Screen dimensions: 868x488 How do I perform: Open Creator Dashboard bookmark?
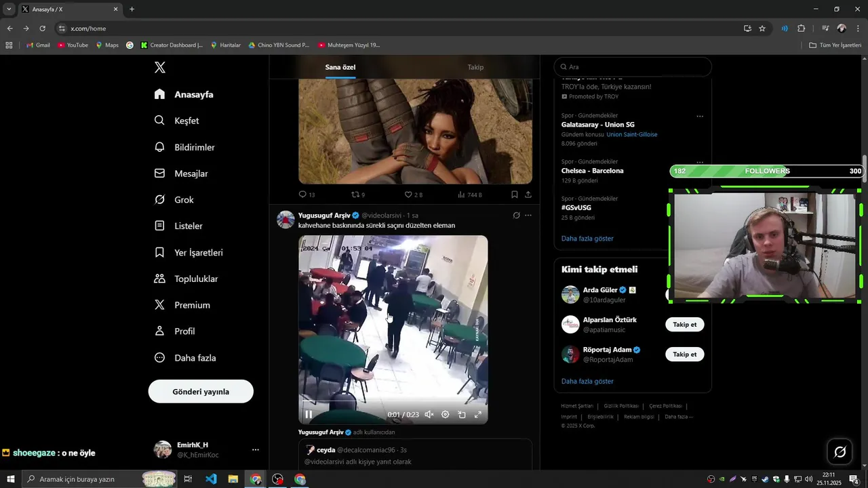click(172, 45)
